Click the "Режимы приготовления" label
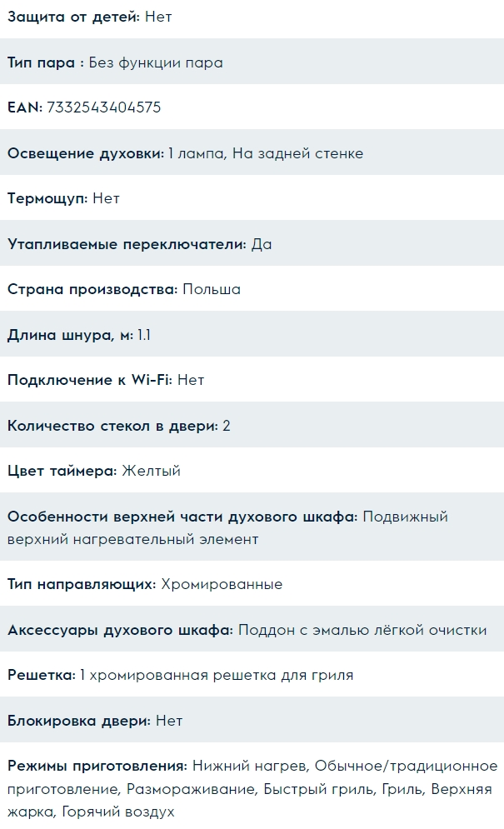The height and width of the screenshot is (829, 504). (x=97, y=766)
